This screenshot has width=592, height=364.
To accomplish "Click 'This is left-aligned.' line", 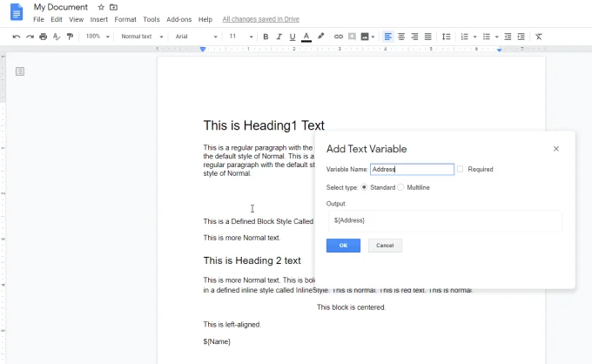I will (232, 325).
